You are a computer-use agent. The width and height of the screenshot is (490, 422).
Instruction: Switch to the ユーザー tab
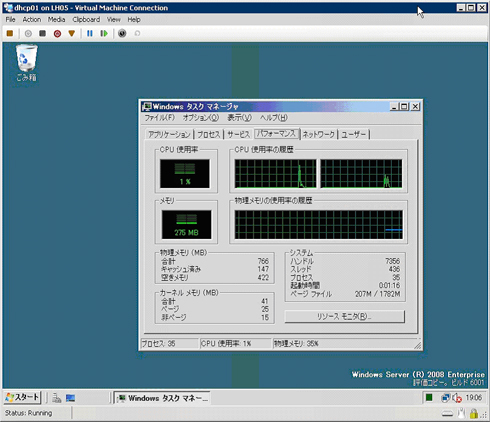click(354, 134)
